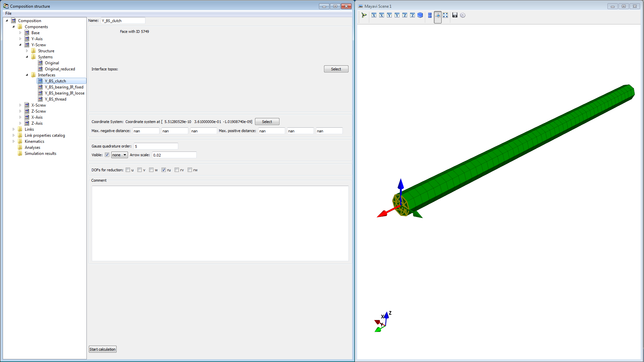Viewport: 644px width, 362px height.
Task: Toggle the Visible checkbox
Action: coord(107,155)
